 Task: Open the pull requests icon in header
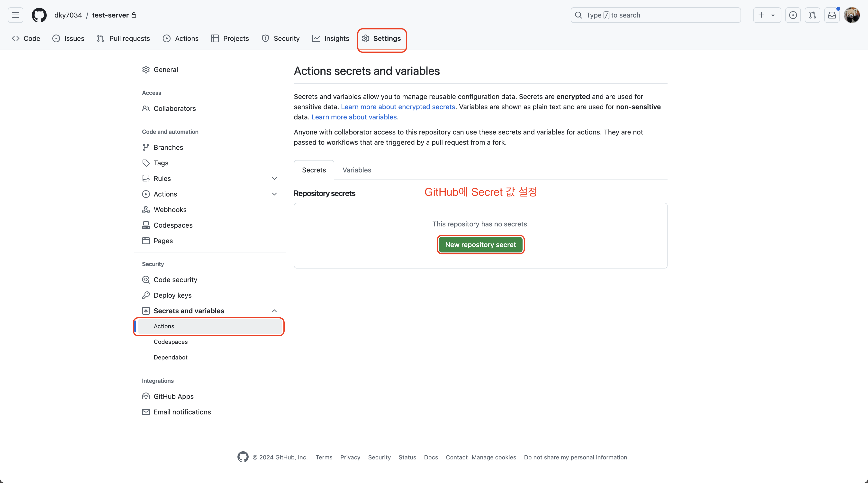click(x=812, y=15)
